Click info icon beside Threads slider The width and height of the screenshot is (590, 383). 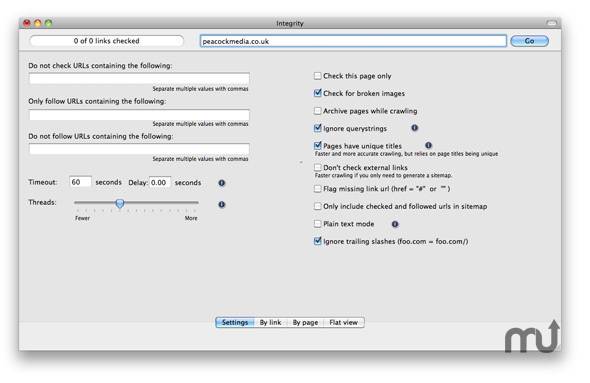coord(222,204)
